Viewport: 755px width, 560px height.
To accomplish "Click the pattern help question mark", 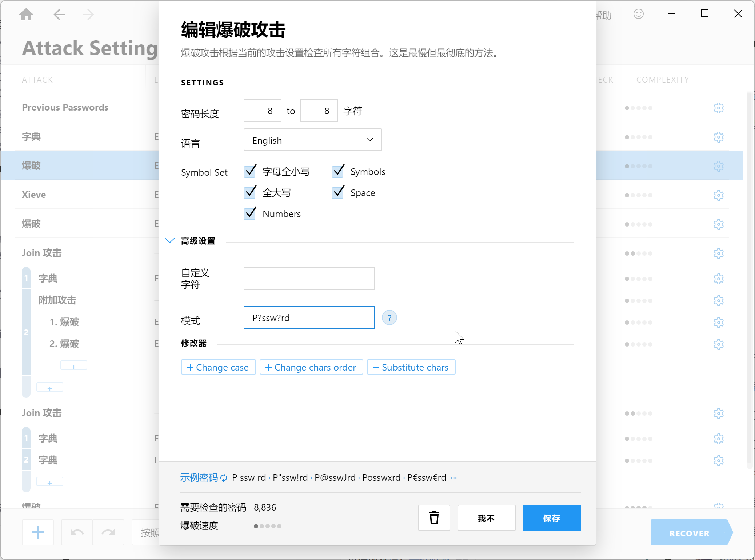I will (389, 318).
